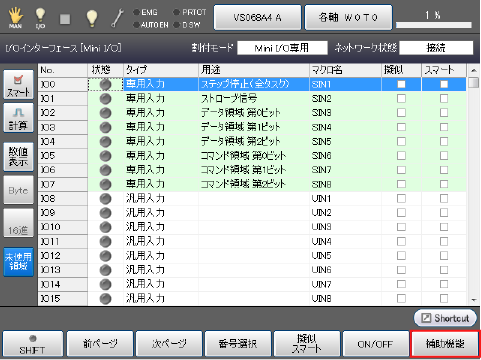Click the スマート side button with checkmark icon
The height and width of the screenshot is (360, 481).
pos(18,84)
